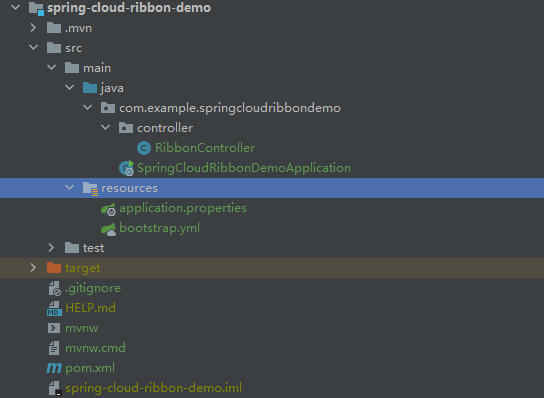
Task: Open RibbonController class file name
Action: pos(205,148)
